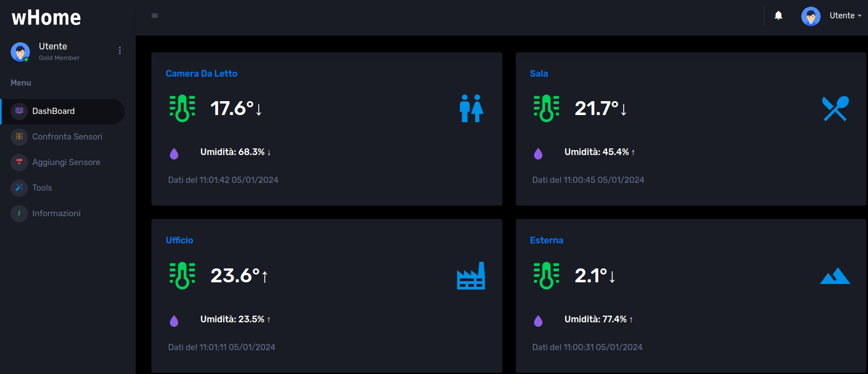Select DashBoard in the sidebar menu
This screenshot has height=374, width=868.
click(53, 111)
